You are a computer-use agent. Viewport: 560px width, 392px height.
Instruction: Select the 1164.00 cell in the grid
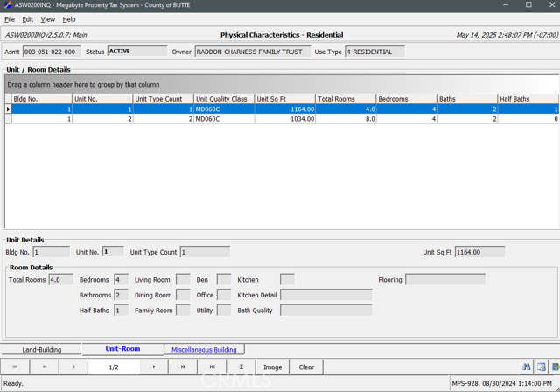tap(284, 108)
